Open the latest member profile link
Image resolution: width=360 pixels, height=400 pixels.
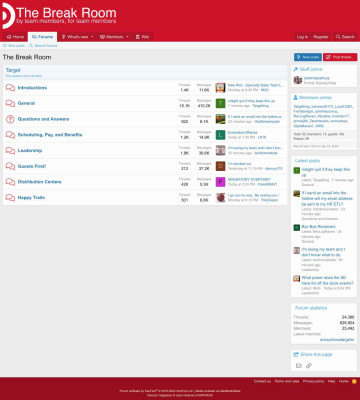coord(337,340)
